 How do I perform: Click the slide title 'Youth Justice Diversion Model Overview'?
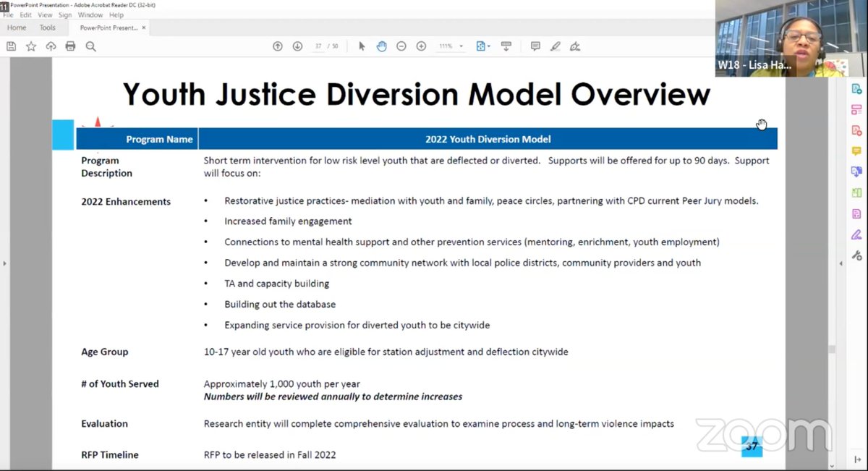coord(417,95)
